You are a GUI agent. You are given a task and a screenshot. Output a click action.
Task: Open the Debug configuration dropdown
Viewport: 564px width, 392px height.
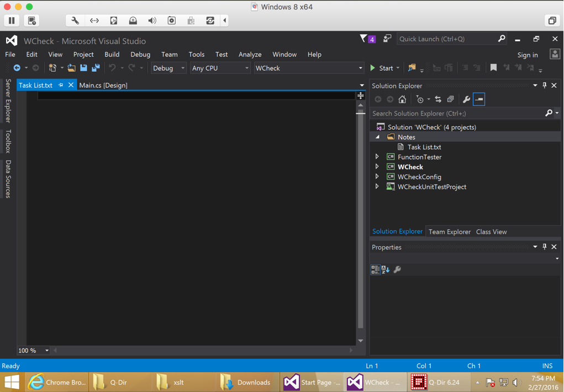coord(168,68)
